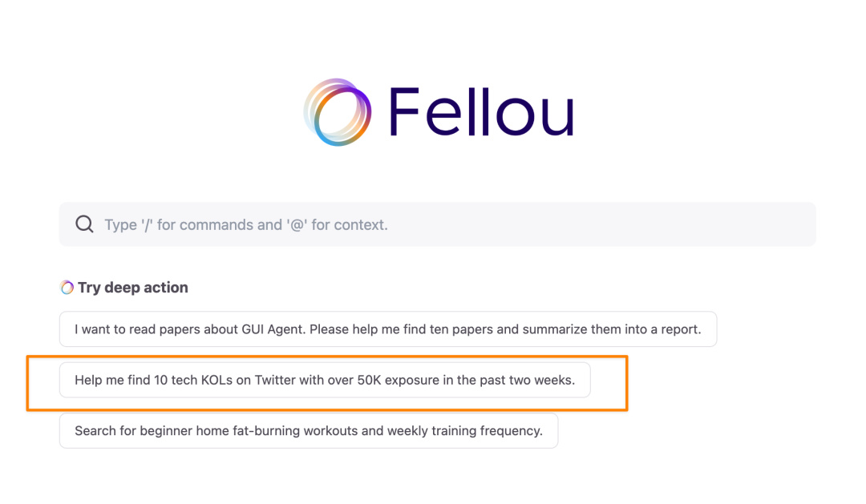Click the deep action gradient circle icon

tap(67, 288)
